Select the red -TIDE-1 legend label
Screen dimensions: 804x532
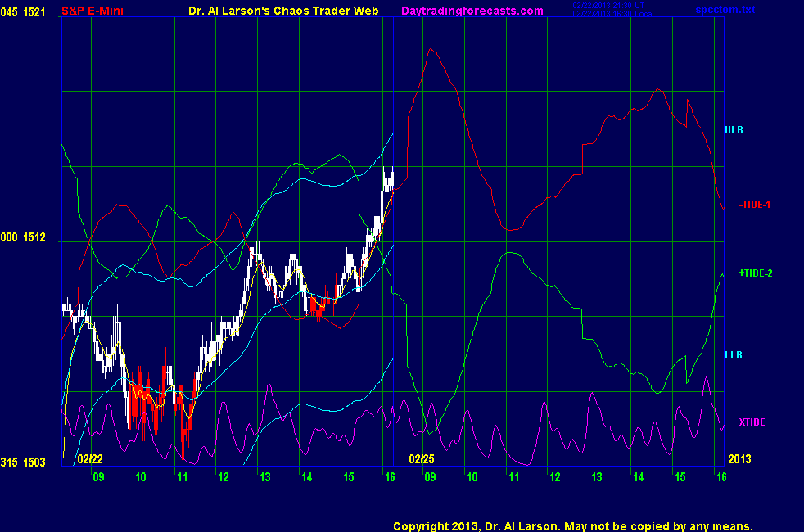(x=754, y=205)
